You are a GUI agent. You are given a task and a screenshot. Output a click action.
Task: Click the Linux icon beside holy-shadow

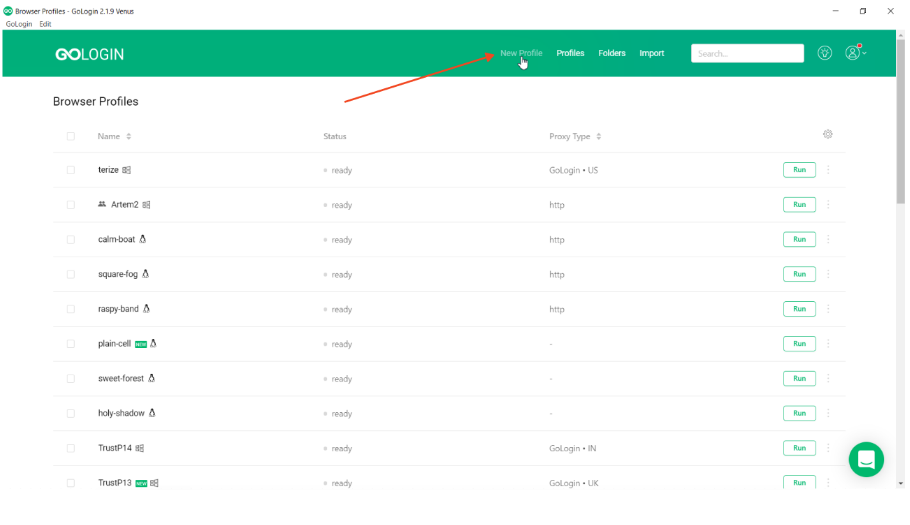pos(152,413)
